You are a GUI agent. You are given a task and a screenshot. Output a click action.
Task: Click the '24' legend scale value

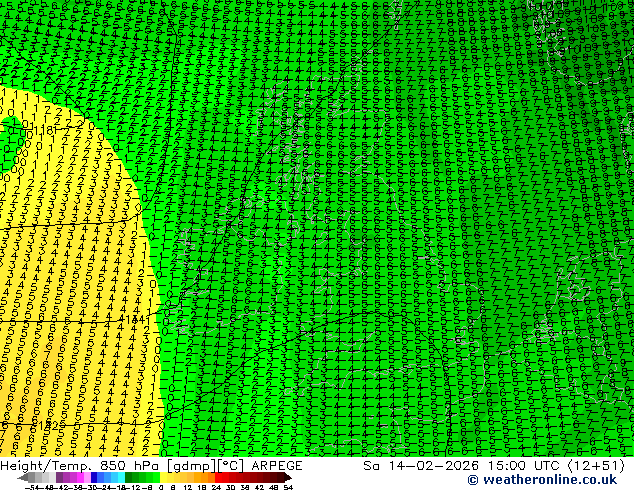pos(216,488)
